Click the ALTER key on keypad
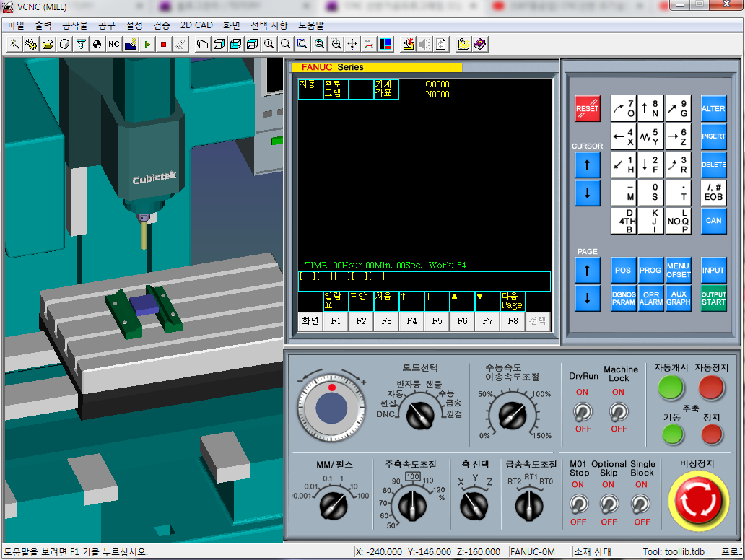 tap(713, 109)
